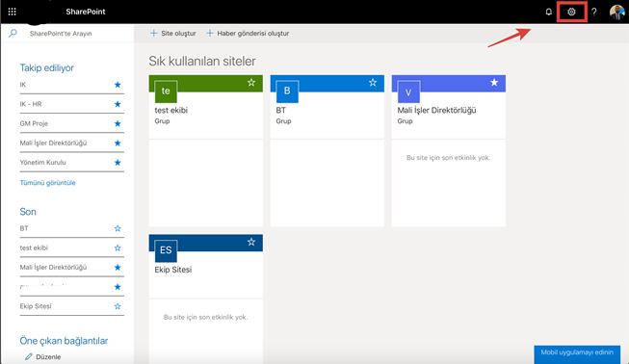Toggle star for Mali İşler Direktörlüğü in Son list
The width and height of the screenshot is (629, 364).
[x=118, y=268]
